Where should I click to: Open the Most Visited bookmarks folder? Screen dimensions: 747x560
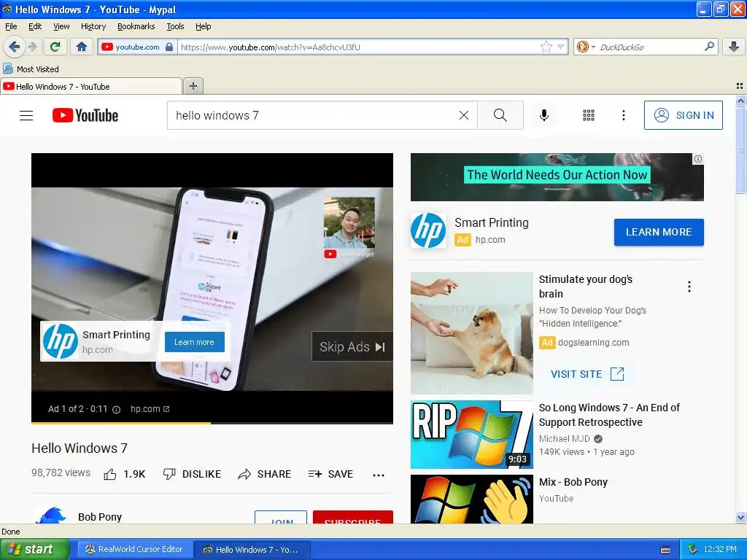(31, 69)
